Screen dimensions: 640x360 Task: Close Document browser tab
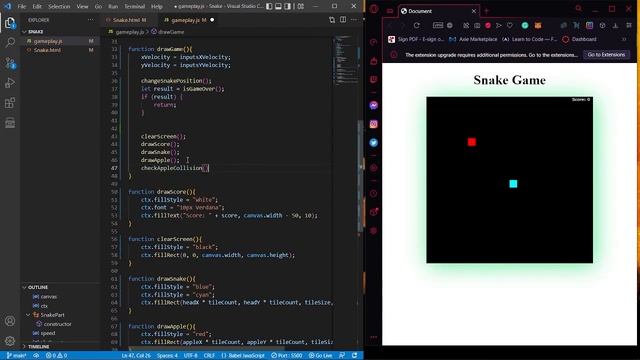click(474, 11)
